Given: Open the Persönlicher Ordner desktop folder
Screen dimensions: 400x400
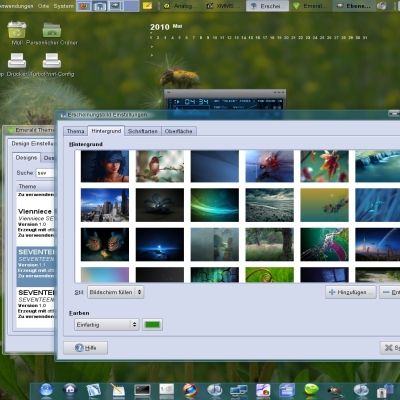Looking at the screenshot, I should [x=52, y=30].
